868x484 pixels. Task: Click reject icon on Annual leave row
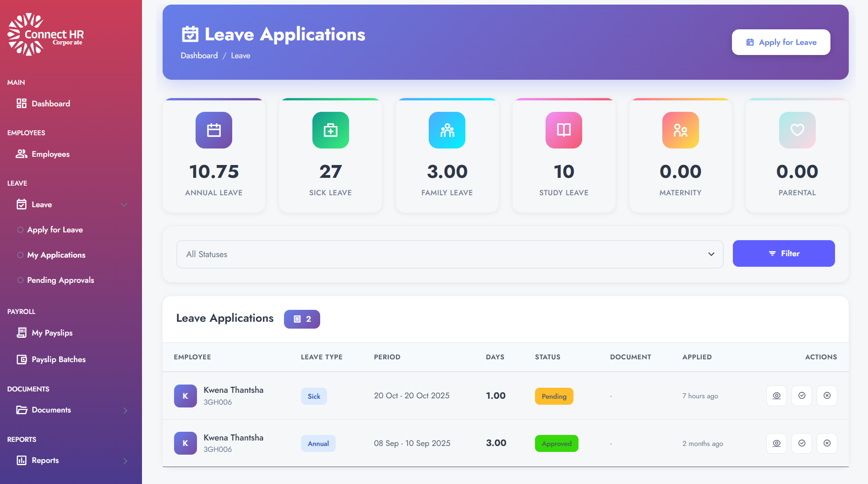827,443
